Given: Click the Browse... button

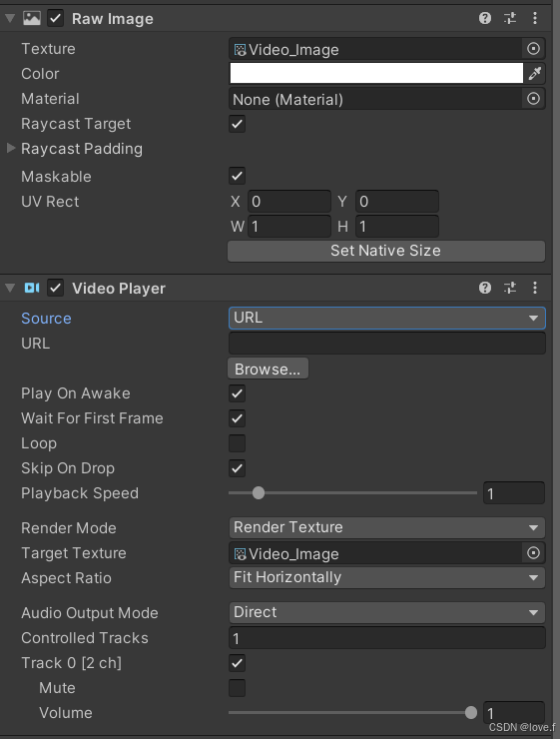Looking at the screenshot, I should pos(268,369).
